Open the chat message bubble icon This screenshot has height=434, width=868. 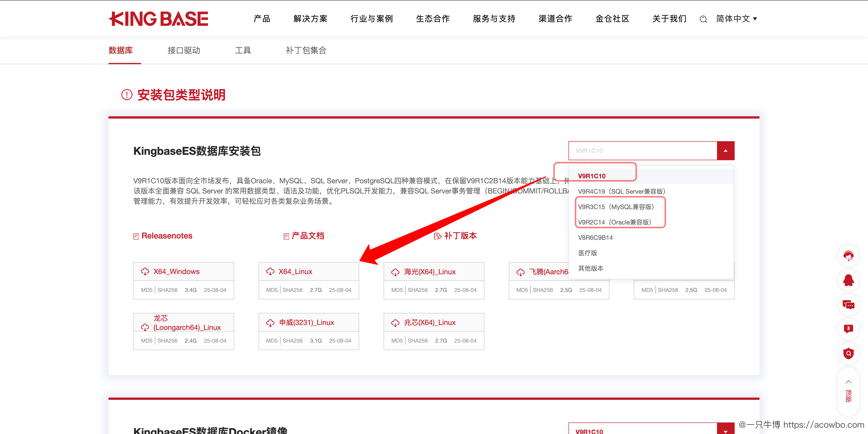tap(848, 305)
